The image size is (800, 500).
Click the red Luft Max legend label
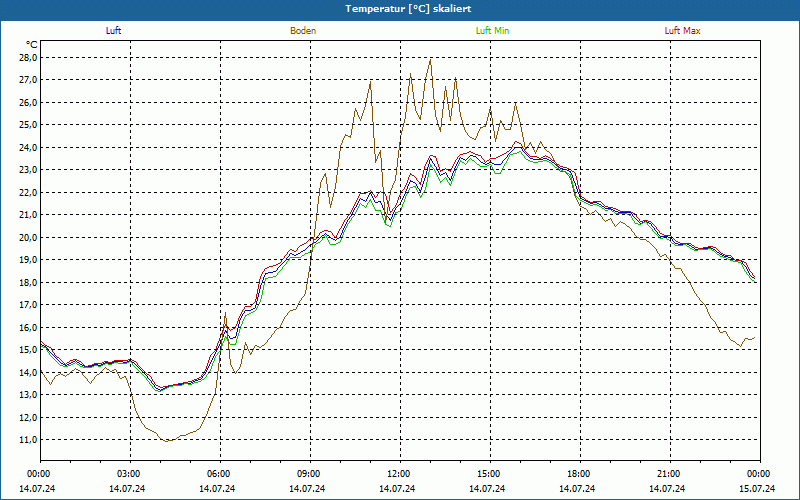point(682,31)
